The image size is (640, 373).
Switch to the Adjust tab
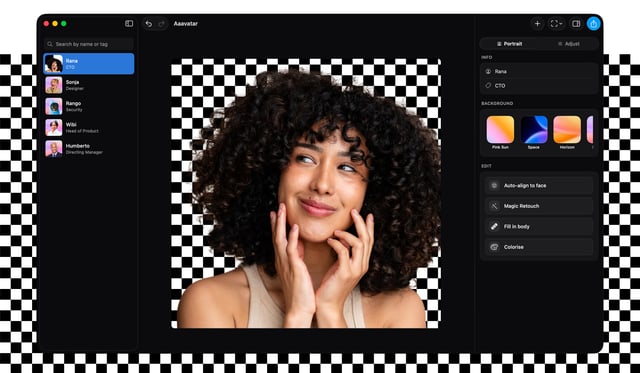point(569,44)
